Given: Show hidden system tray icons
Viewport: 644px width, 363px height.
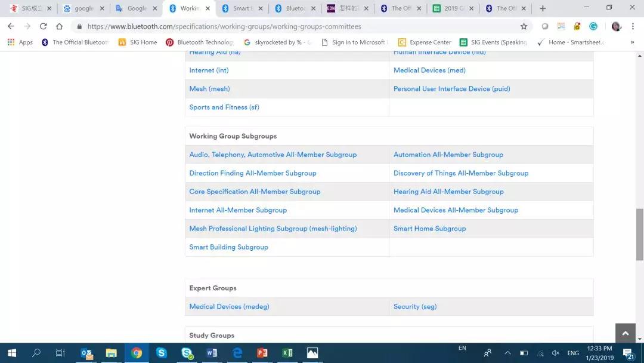Looking at the screenshot, I should point(507,353).
